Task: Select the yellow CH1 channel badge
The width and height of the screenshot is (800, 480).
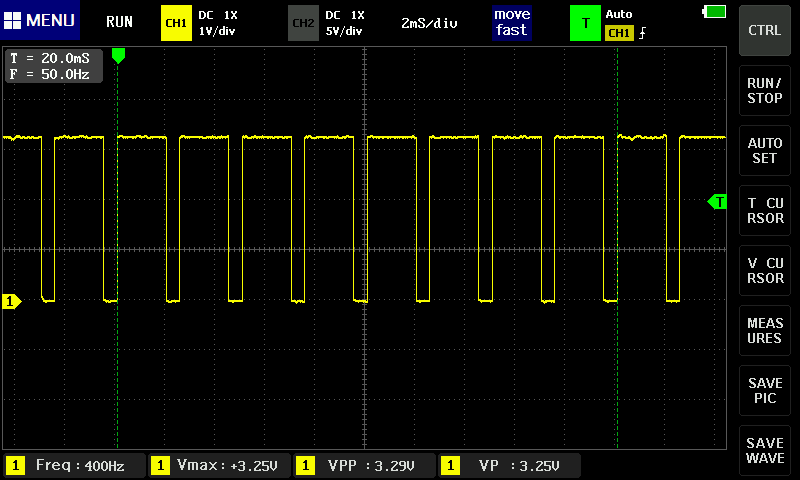Action: pyautogui.click(x=176, y=23)
